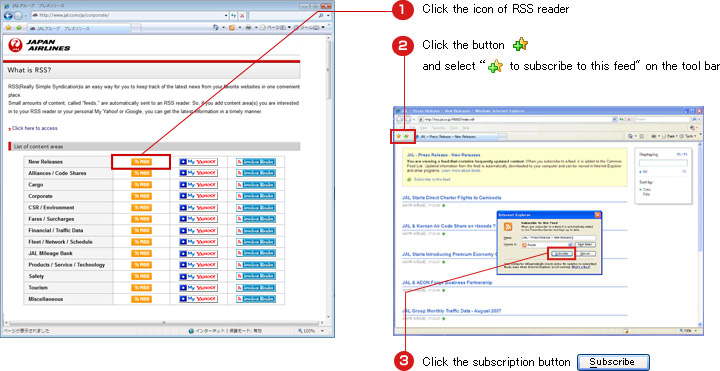Click the RSS icon for CSR / Environment
This screenshot has width=720, height=371.
[141, 208]
